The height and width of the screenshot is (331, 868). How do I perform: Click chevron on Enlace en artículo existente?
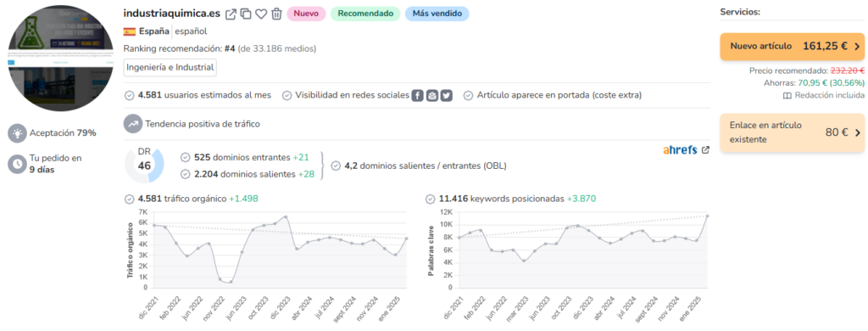click(x=858, y=132)
